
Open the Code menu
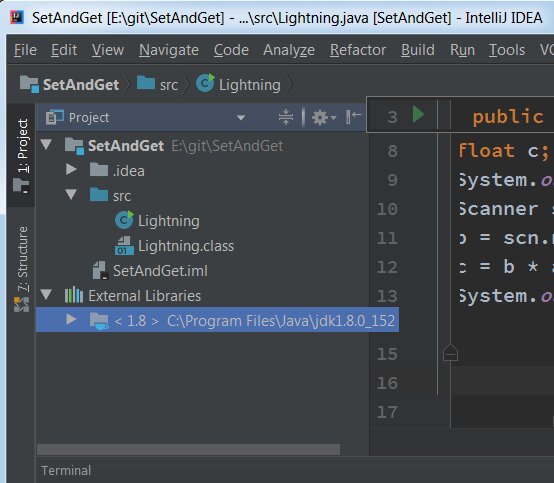[x=231, y=50]
